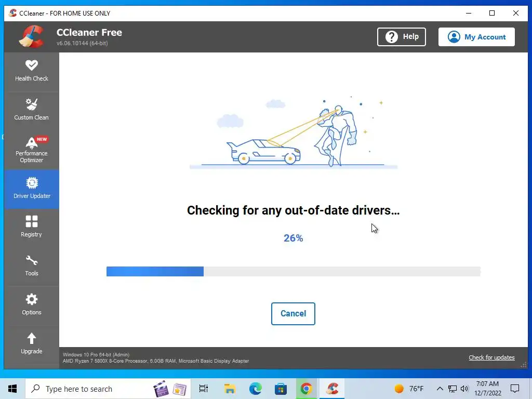
Task: Open the Tools section
Action: [32, 267]
